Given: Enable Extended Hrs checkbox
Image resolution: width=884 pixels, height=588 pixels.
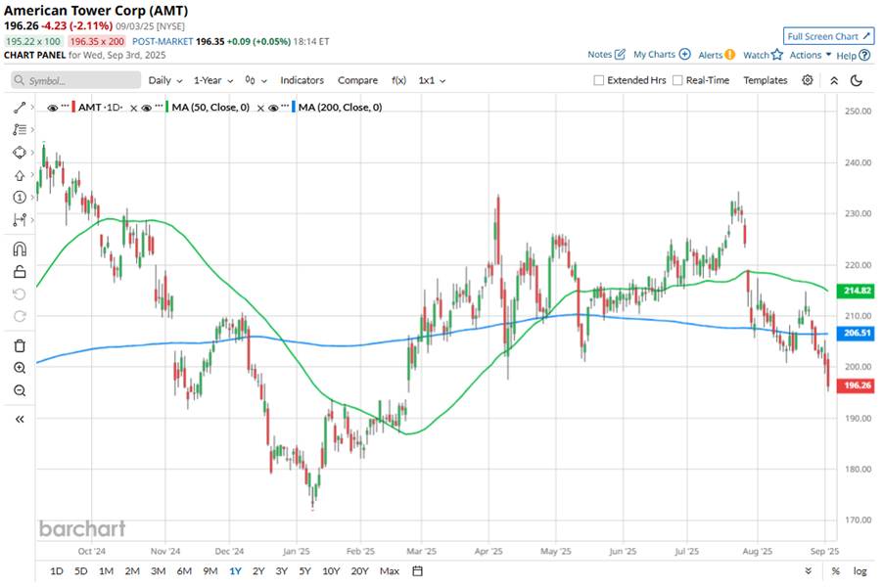Looking at the screenshot, I should tap(599, 80).
